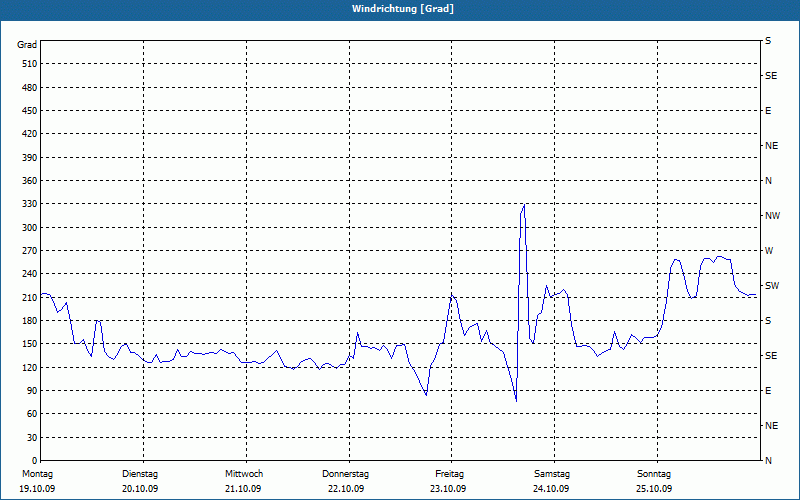Image resolution: width=800 pixels, height=500 pixels.
Task: Pick the 180 degree axis label
Action: click(29, 321)
